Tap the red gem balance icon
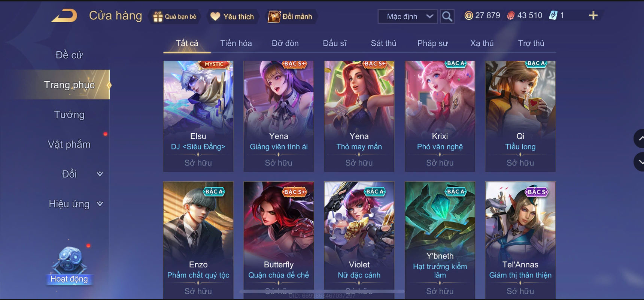644x300 pixels. coord(511,15)
